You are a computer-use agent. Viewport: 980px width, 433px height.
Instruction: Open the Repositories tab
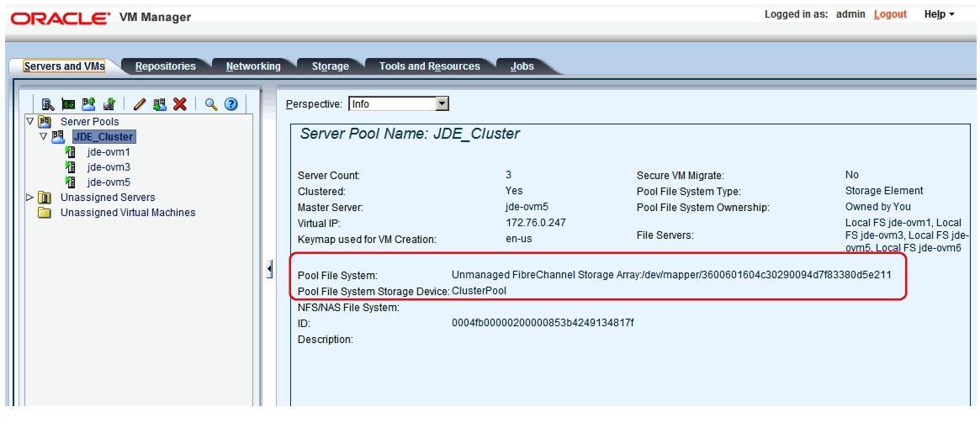[x=166, y=66]
